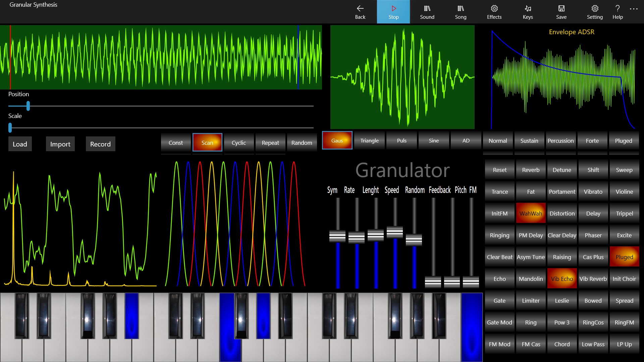Click the Back arrow icon
The image size is (644, 362).
(360, 9)
